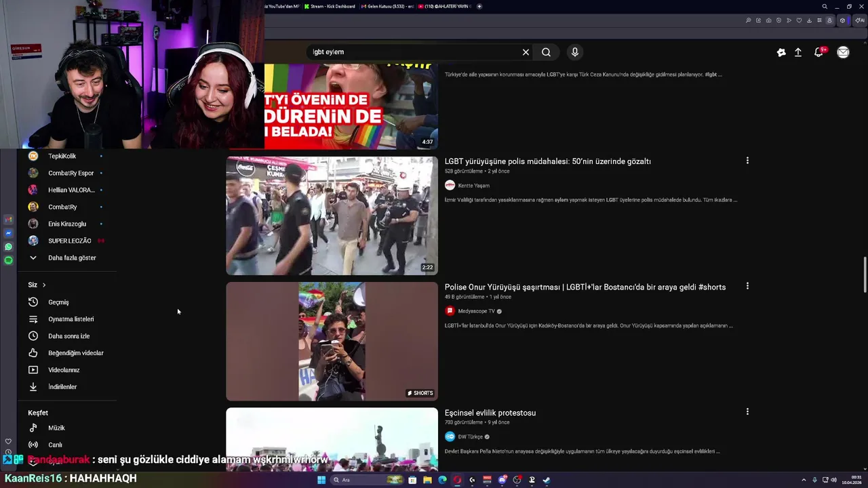Screen dimensions: 868x488
Task: Click the extension puzzle icon in the YouTube header
Action: coord(781,52)
